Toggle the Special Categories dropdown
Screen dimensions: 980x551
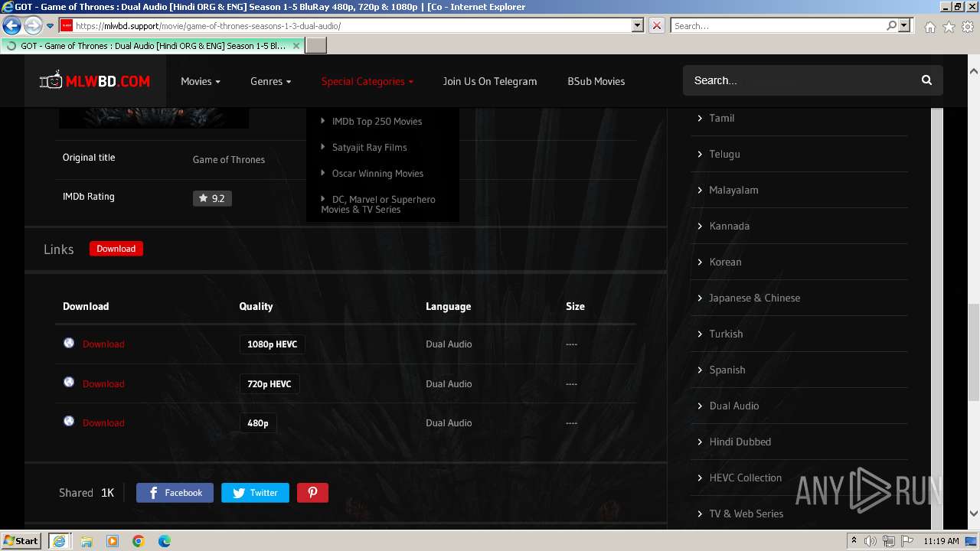point(367,81)
